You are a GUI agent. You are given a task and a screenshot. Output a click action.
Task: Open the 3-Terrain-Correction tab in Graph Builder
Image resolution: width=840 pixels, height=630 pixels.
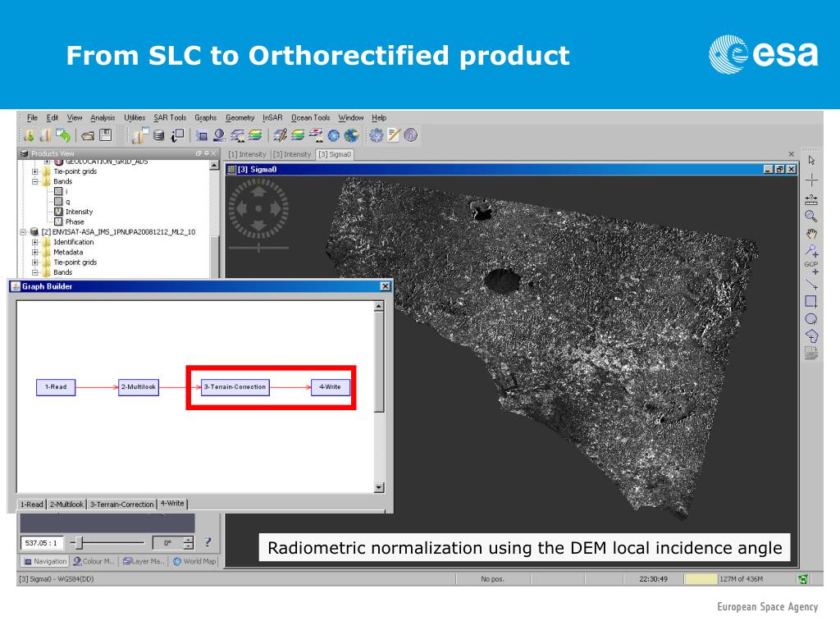pos(121,504)
